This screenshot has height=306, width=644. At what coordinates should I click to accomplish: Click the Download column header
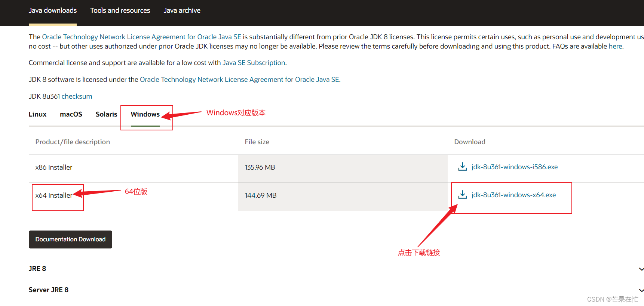coord(470,142)
